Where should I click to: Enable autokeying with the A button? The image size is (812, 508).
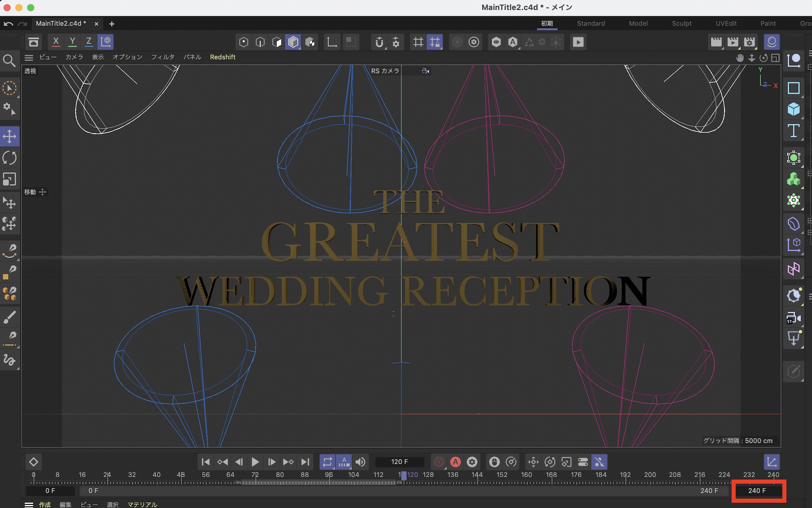pos(456,462)
